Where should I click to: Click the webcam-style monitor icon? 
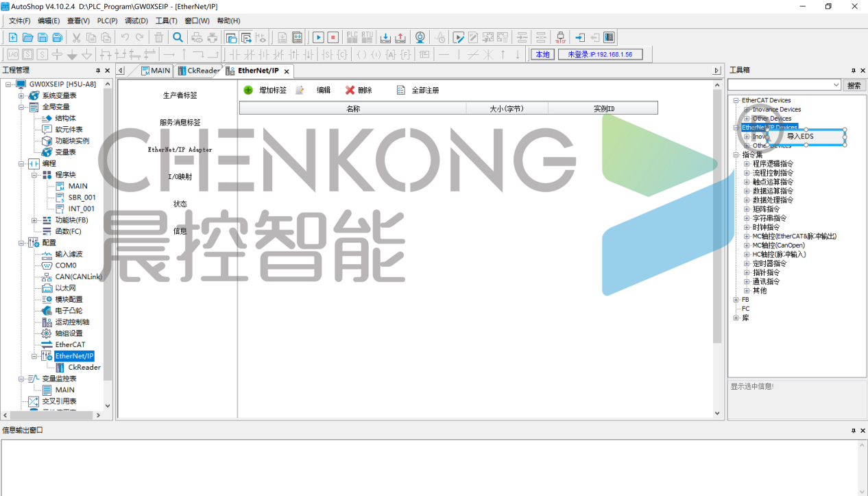point(420,37)
